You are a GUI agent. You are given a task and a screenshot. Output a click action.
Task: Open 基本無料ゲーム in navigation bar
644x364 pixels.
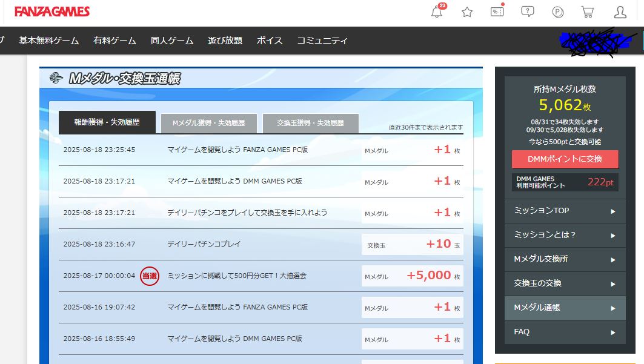point(49,41)
